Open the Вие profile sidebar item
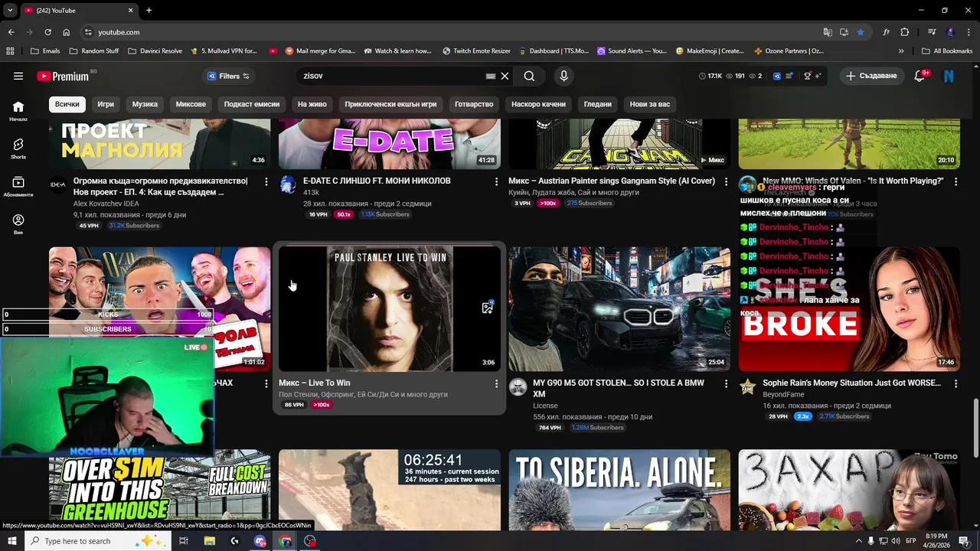Viewport: 980px width, 551px height. (x=18, y=223)
